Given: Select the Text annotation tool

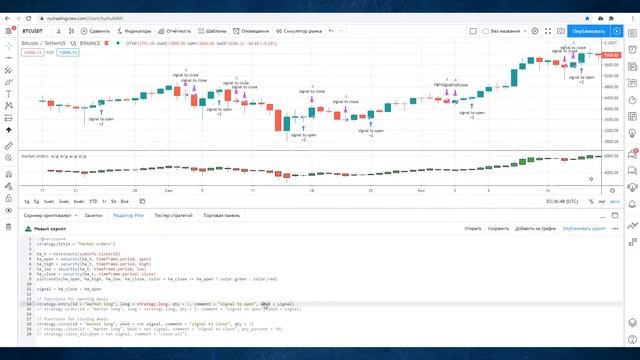Looking at the screenshot, I should (x=9, y=94).
